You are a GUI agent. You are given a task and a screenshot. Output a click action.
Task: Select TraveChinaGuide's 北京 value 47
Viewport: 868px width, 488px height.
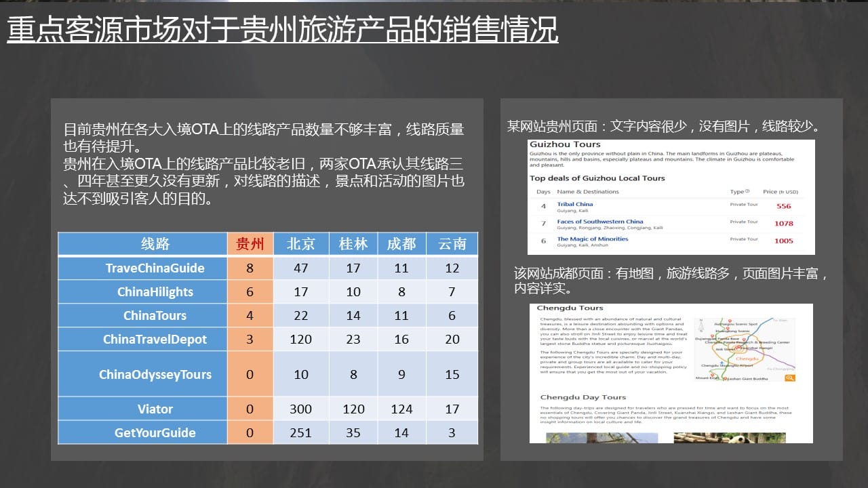coord(301,268)
